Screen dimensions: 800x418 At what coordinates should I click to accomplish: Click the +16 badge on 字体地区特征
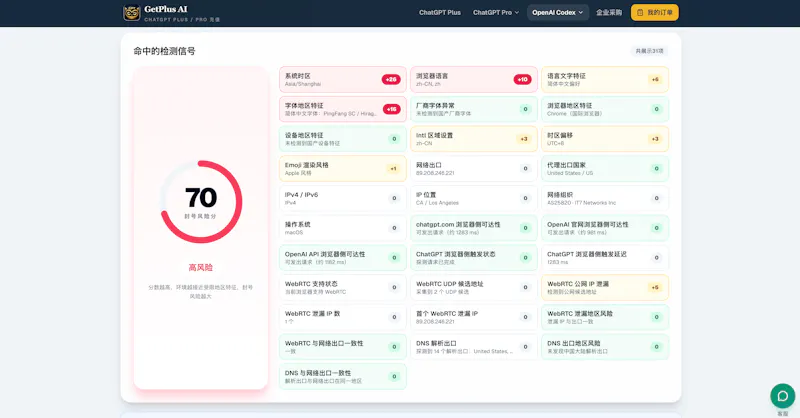click(x=391, y=109)
